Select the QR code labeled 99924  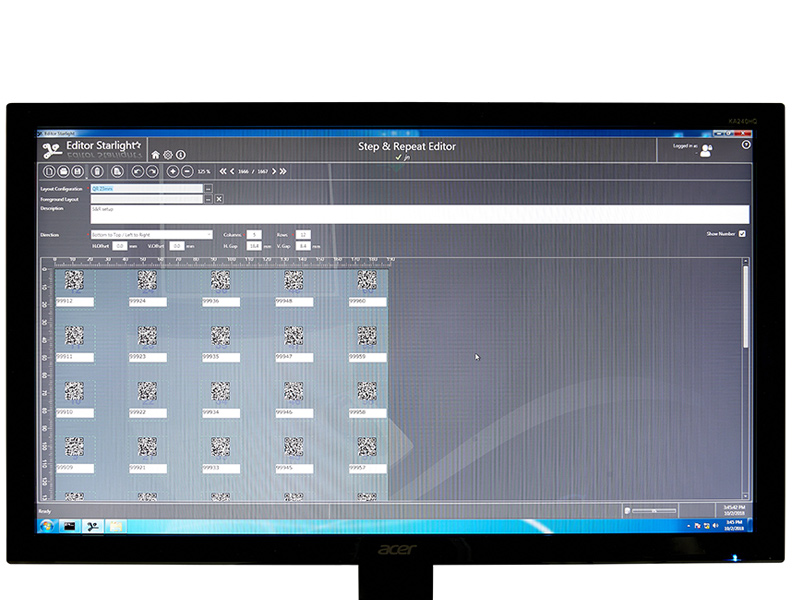147,280
